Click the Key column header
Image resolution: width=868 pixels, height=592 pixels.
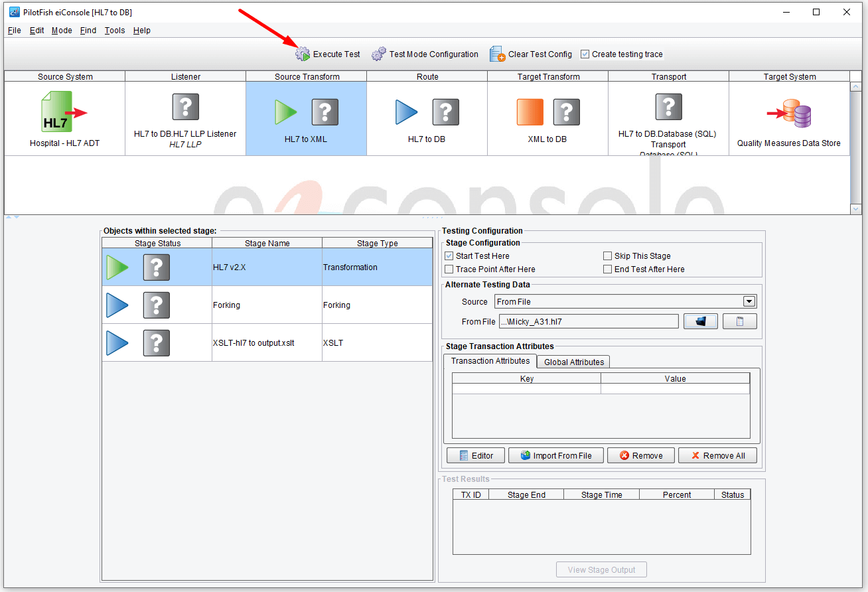point(526,378)
